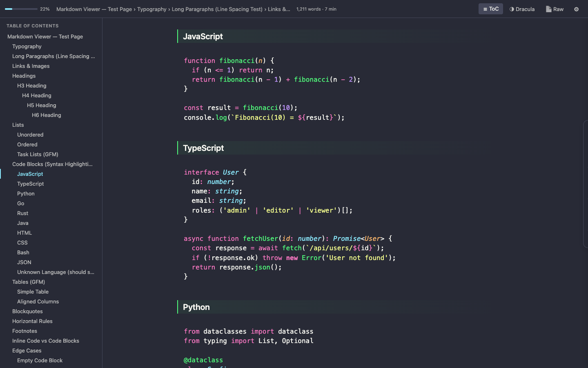The image size is (588, 368).
Task: Jump to the "Python" code block entry
Action: tap(26, 193)
